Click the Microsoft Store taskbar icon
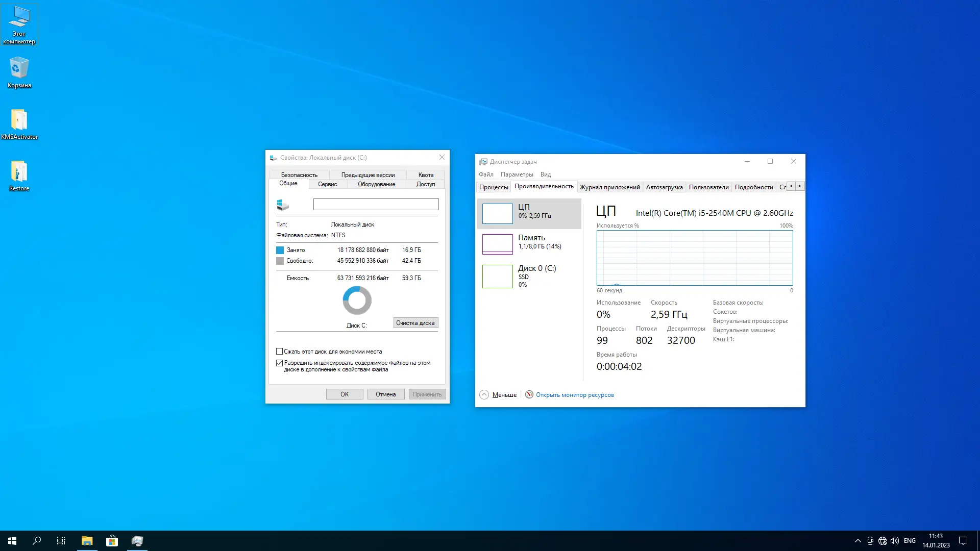980x551 pixels. [112, 541]
